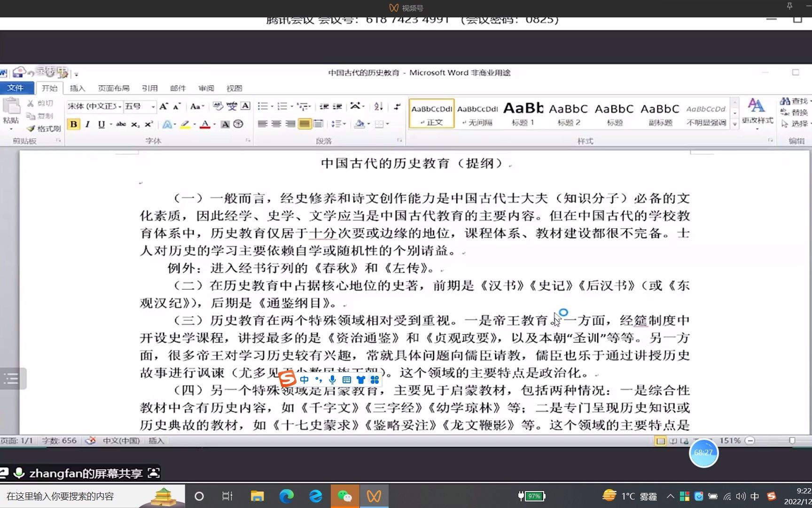The width and height of the screenshot is (812, 508).
Task: Apply Normal (正文) style
Action: [432, 113]
